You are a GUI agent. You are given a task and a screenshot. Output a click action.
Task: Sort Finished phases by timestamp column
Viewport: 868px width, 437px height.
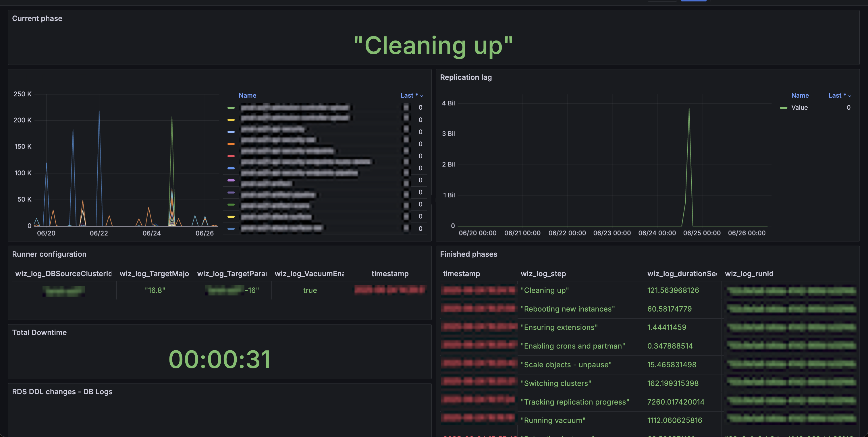(461, 274)
